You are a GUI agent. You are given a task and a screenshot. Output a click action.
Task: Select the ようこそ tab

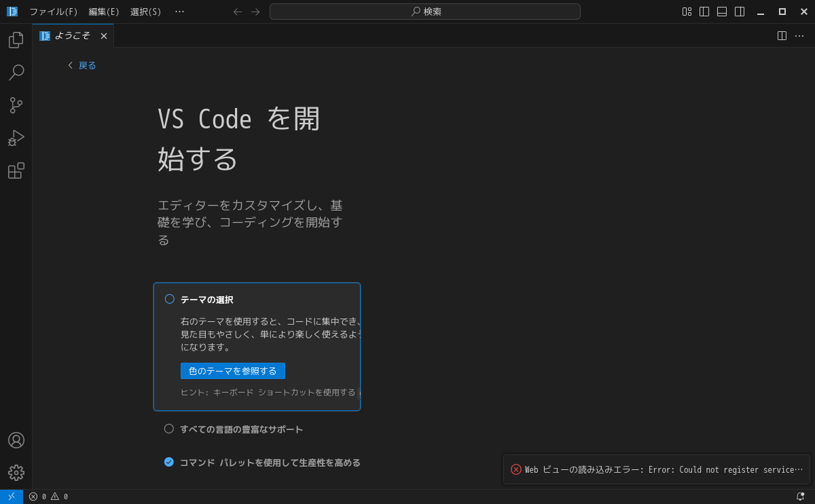[72, 35]
